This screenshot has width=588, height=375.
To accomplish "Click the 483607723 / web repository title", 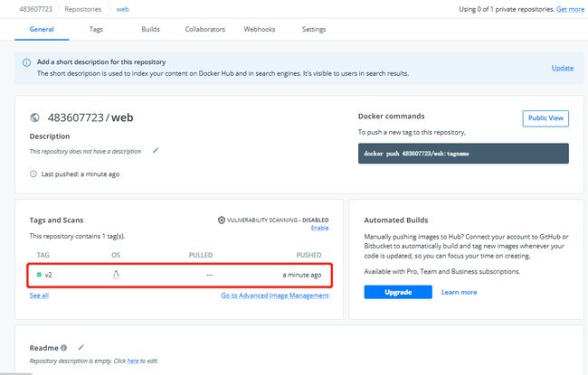I will click(x=90, y=117).
